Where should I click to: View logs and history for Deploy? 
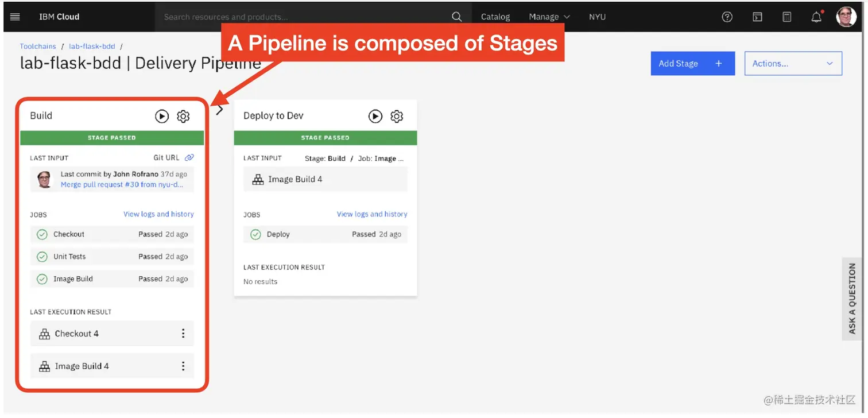pos(372,214)
